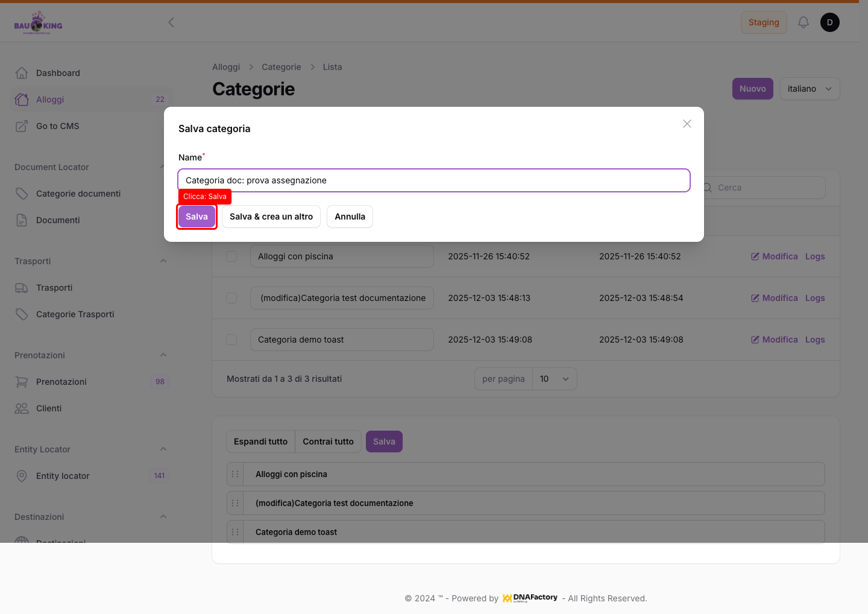The width and height of the screenshot is (868, 614).
Task: Click Salva & crea un altro
Action: 271,217
